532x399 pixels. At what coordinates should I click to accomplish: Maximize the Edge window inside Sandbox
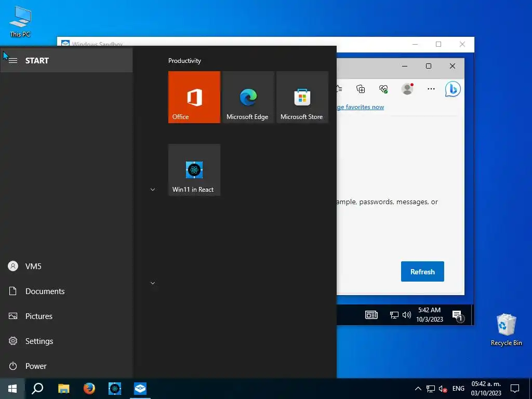click(x=429, y=66)
